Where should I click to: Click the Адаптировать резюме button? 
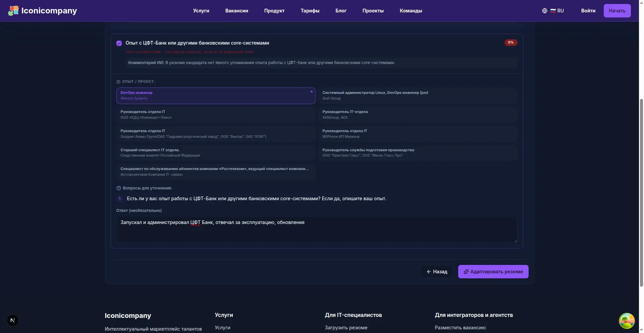[493, 272]
